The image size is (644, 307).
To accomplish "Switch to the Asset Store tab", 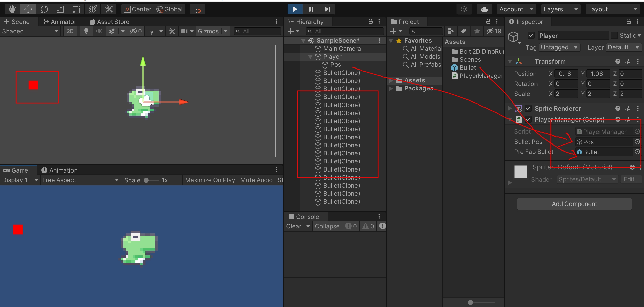I will pyautogui.click(x=110, y=22).
